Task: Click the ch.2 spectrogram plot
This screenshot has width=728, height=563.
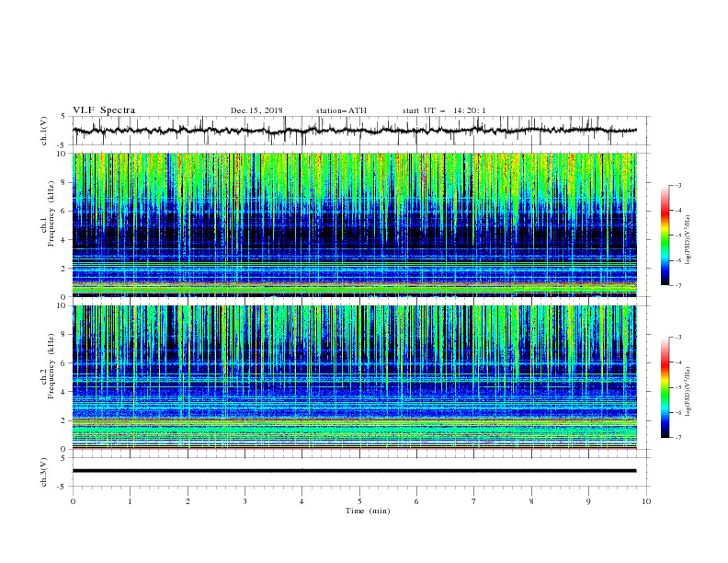Action: 354,377
